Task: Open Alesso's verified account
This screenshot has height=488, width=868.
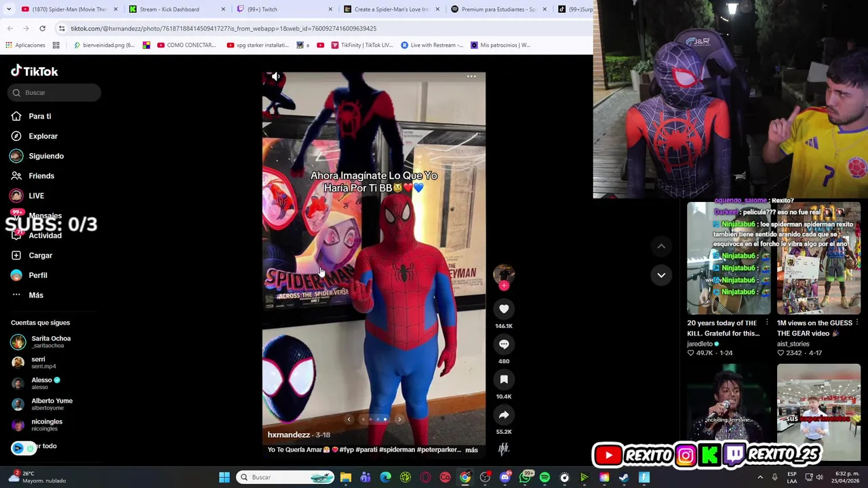Action: (x=36, y=383)
